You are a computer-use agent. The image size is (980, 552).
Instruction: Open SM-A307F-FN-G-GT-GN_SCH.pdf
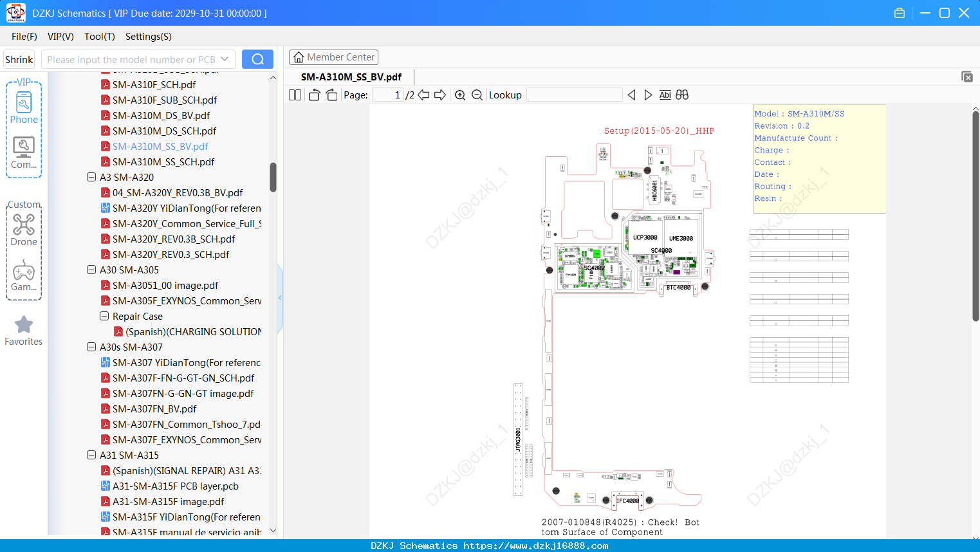pyautogui.click(x=183, y=378)
